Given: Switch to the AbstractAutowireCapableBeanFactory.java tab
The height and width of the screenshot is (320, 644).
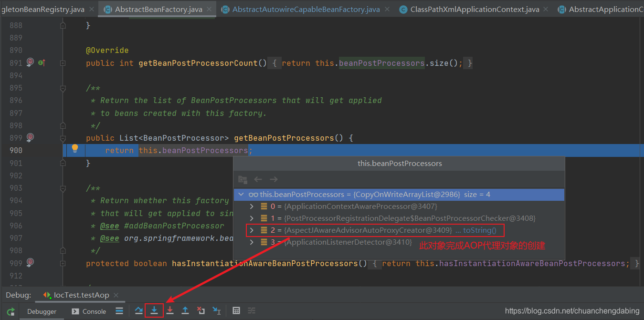Looking at the screenshot, I should (x=306, y=9).
